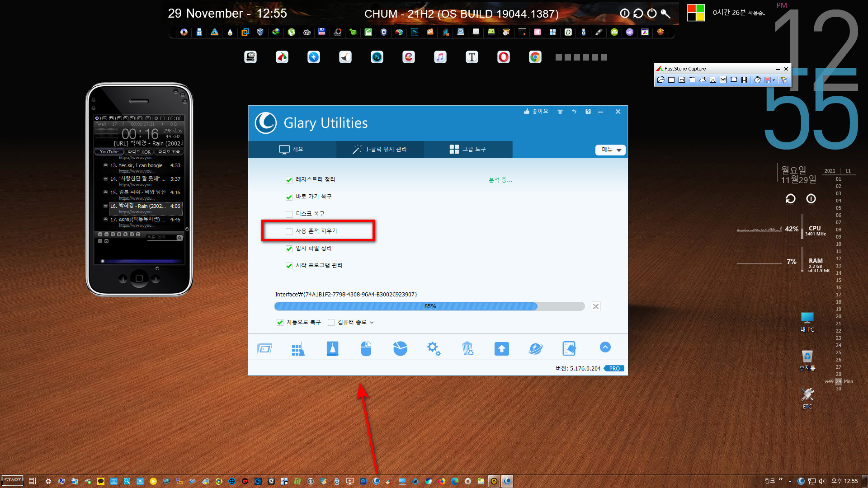Screen dimensions: 868x488
Task: Uncheck the 레지스트리 정리 checkbox
Action: point(289,180)
